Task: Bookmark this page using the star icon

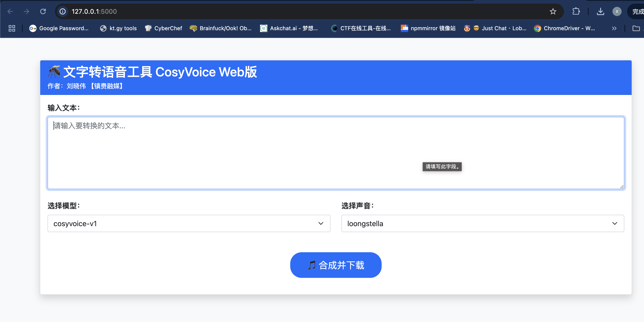Action: pos(553,11)
